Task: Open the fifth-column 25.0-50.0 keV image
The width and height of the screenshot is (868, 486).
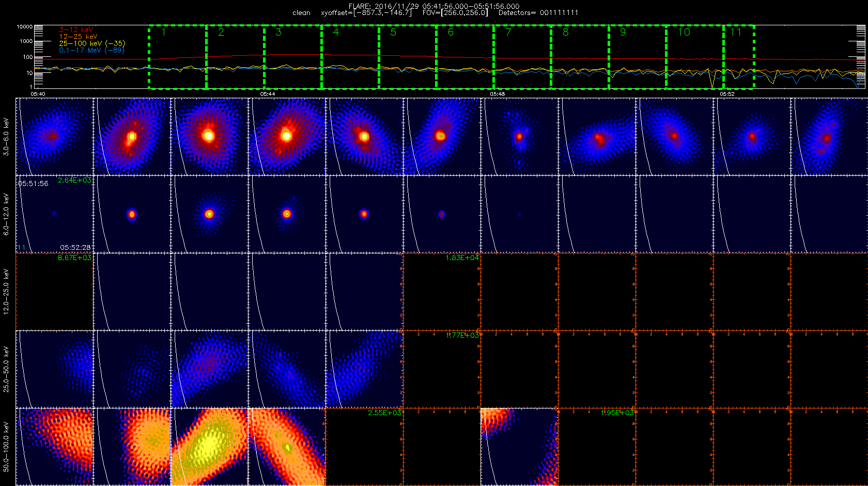Action: [364, 369]
